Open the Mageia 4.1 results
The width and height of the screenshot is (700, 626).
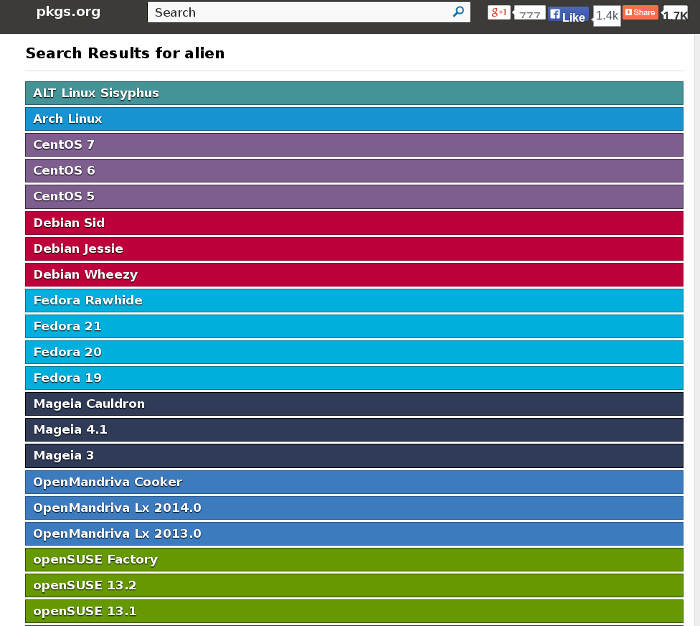click(x=354, y=430)
